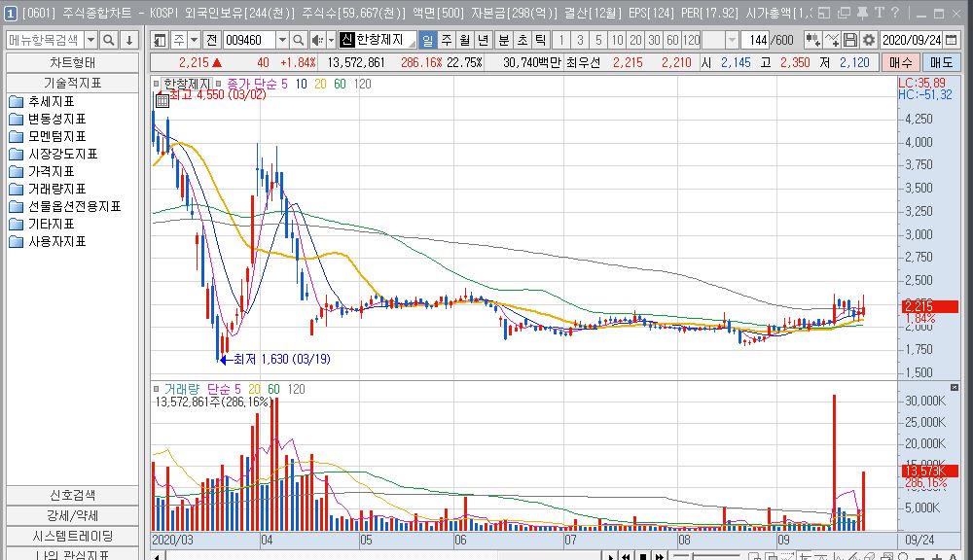
Task: Open chart settings gear icon
Action: (x=869, y=40)
